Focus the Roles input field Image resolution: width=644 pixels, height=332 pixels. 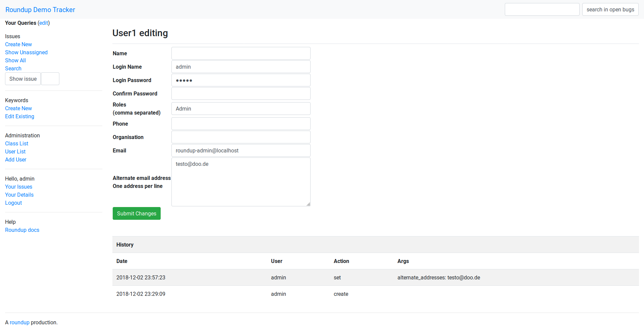pos(241,109)
